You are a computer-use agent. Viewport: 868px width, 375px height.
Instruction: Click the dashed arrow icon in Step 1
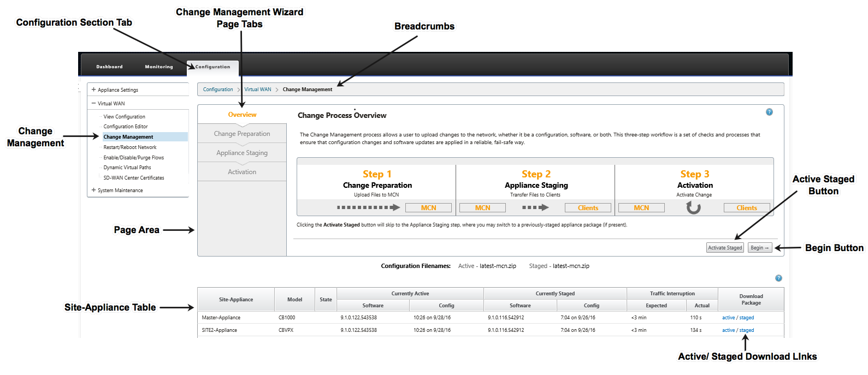click(x=369, y=207)
